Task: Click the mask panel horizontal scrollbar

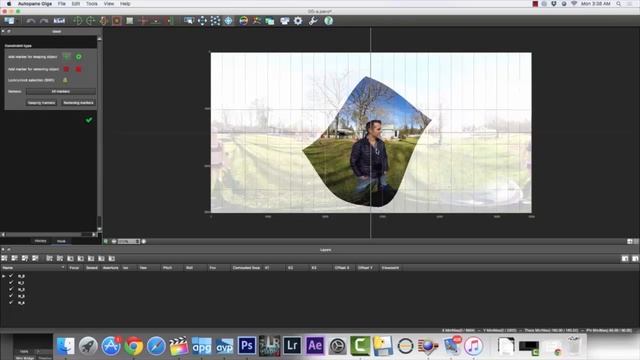Action: pyautogui.click(x=49, y=234)
